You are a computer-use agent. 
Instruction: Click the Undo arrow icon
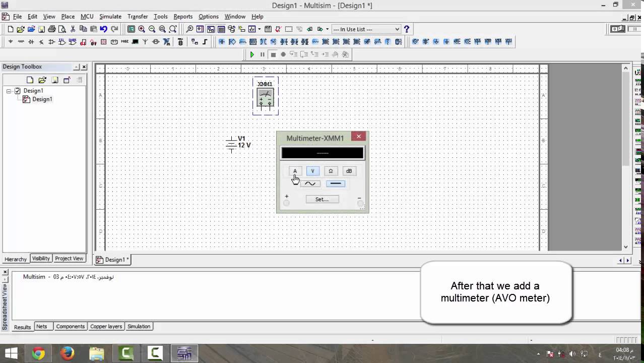tap(103, 29)
